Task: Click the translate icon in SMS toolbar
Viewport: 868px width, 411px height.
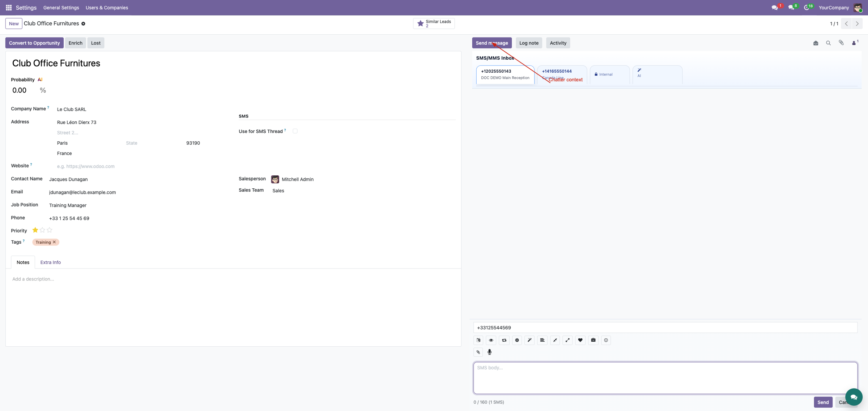Action: (478, 340)
